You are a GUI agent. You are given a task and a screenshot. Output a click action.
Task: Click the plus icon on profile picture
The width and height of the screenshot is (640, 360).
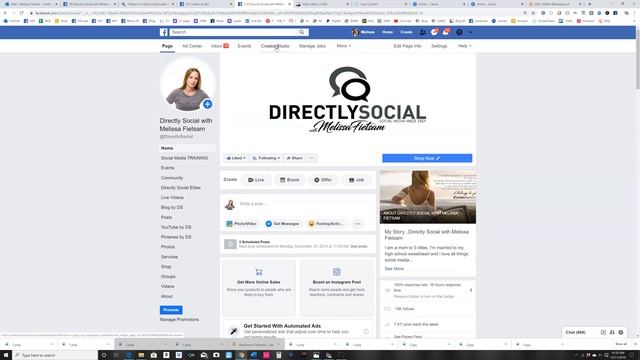(207, 104)
